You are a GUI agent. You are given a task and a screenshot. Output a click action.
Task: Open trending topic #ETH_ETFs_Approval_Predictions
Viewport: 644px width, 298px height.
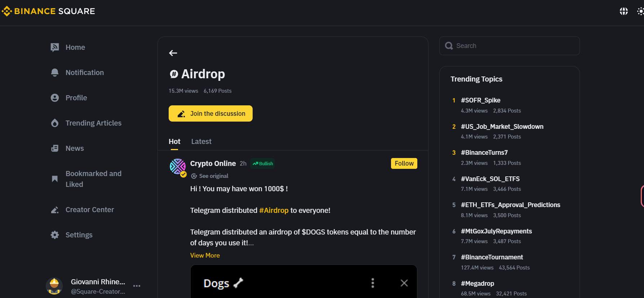point(511,205)
